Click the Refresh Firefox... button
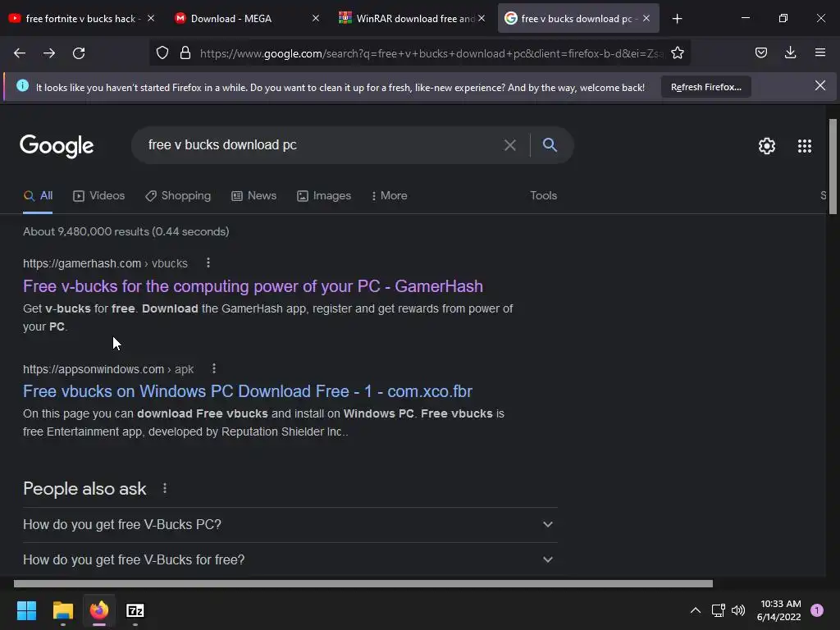The height and width of the screenshot is (630, 840). coord(706,87)
